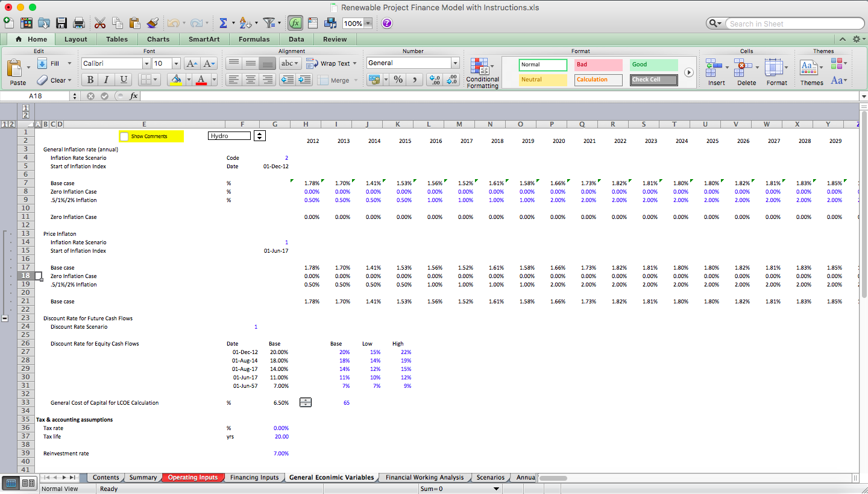The width and height of the screenshot is (868, 494).
Task: Apply bold formatting
Action: (x=90, y=80)
